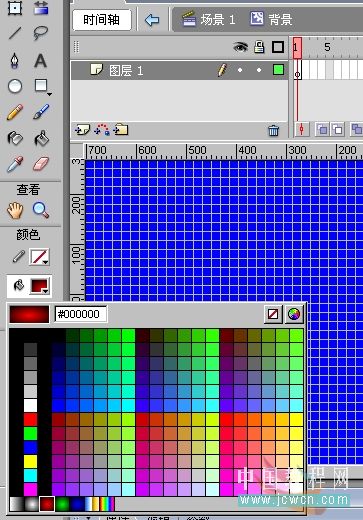Open the color wheel picker

(294, 314)
